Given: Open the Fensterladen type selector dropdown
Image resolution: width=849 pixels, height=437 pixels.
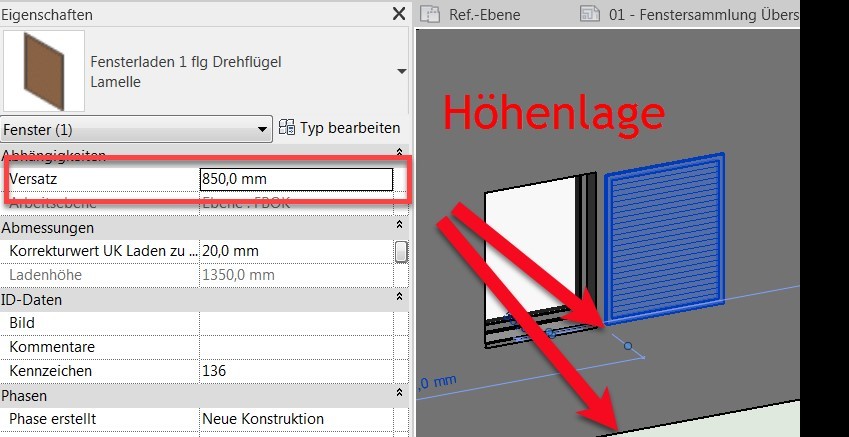Looking at the screenshot, I should pyautogui.click(x=401, y=72).
